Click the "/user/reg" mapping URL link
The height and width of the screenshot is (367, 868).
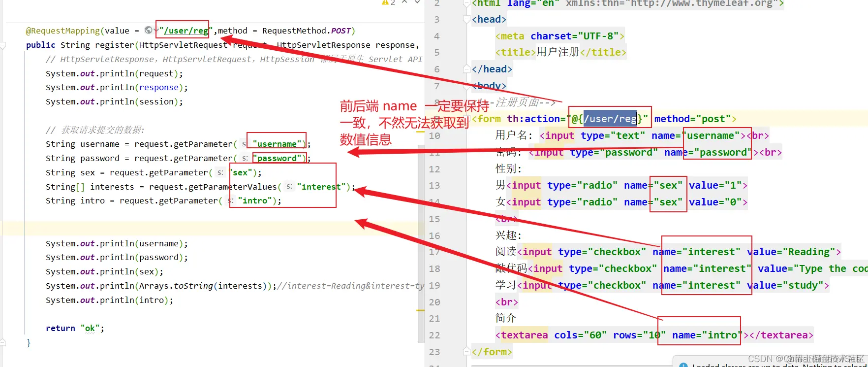coord(186,31)
